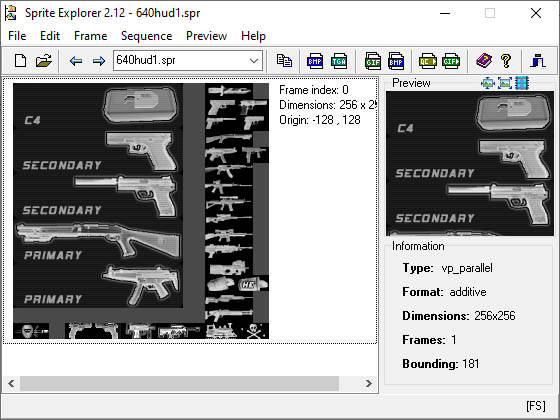Export animated GIF icon with arrow
The width and height of the screenshot is (560, 420).
451,60
